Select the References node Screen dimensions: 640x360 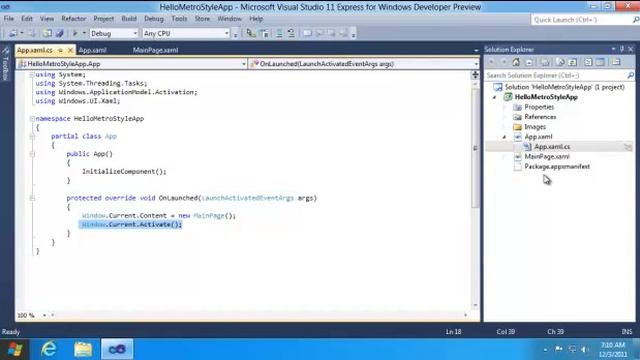[x=540, y=117]
